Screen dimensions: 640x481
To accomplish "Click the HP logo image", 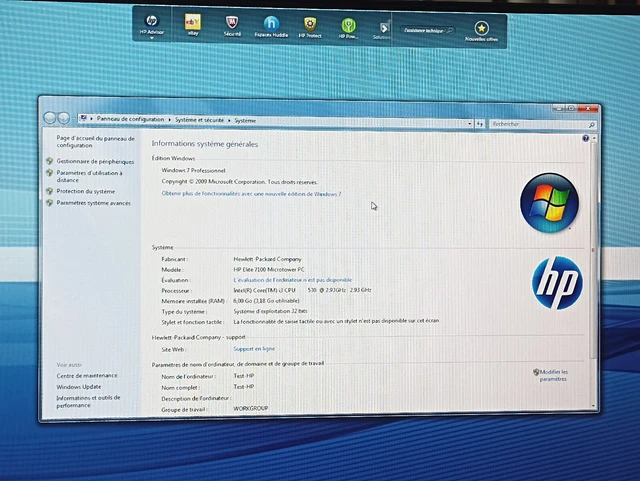I will coord(557,283).
